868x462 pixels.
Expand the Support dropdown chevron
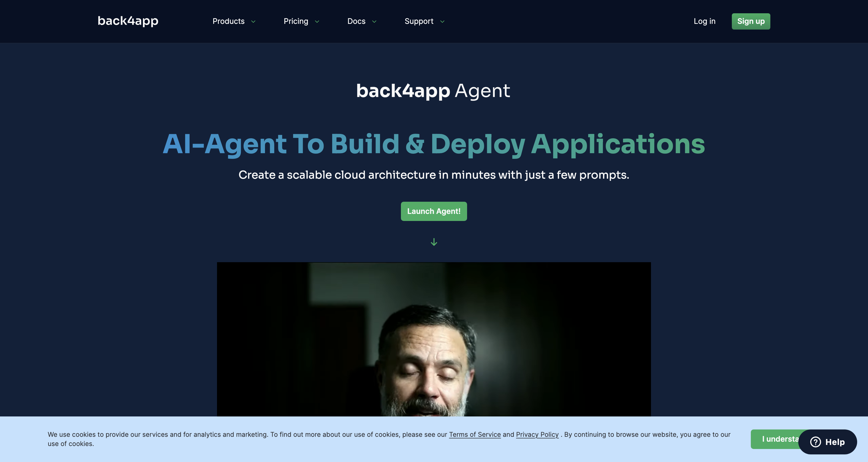click(442, 21)
